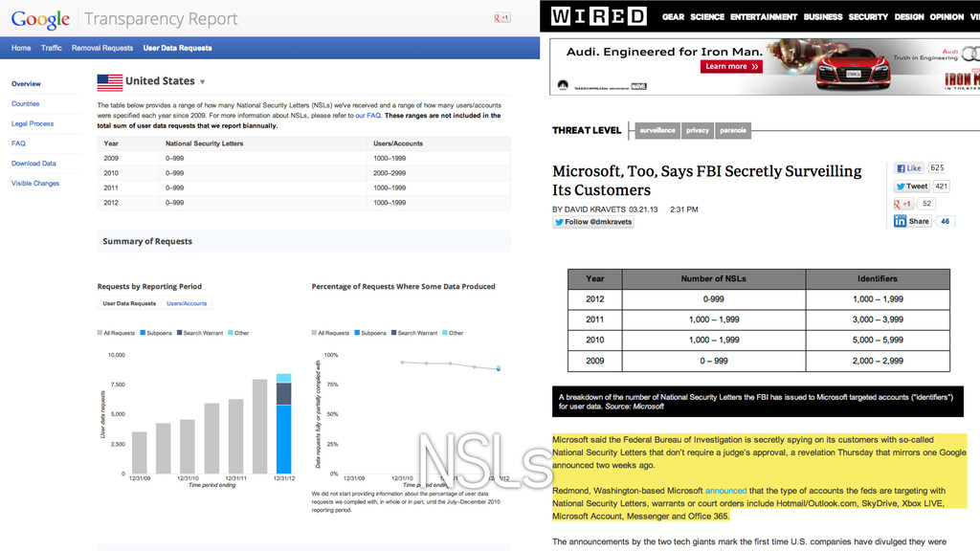Open Visible Changes in the sidebar
This screenshot has height=551, width=980.
35,184
